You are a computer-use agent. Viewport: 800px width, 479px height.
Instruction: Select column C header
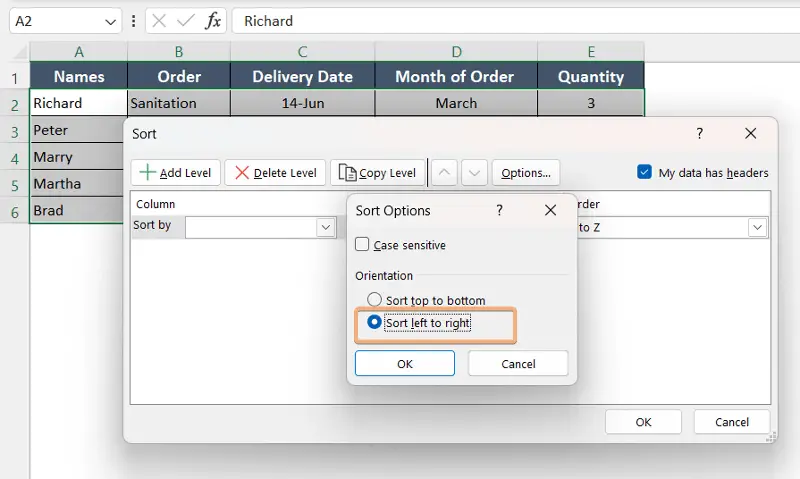point(303,52)
